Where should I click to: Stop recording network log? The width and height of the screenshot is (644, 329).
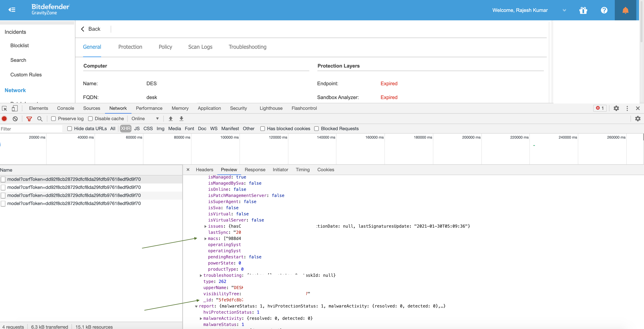4,119
